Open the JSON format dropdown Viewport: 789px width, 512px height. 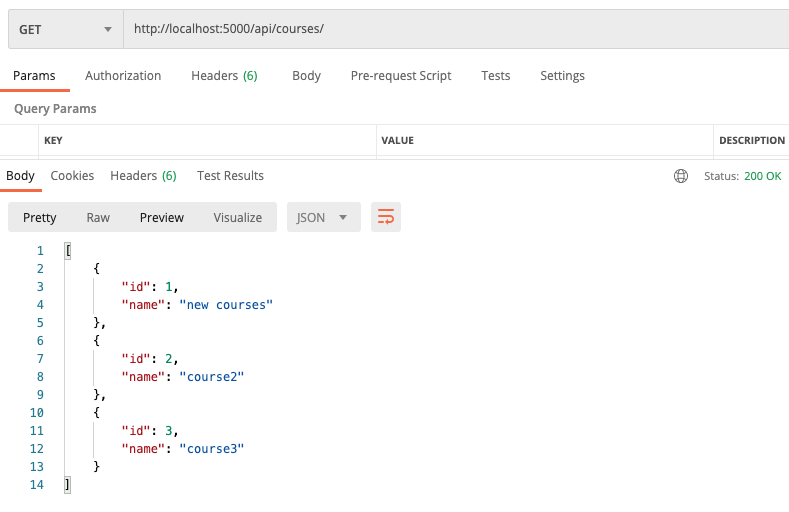(x=324, y=217)
